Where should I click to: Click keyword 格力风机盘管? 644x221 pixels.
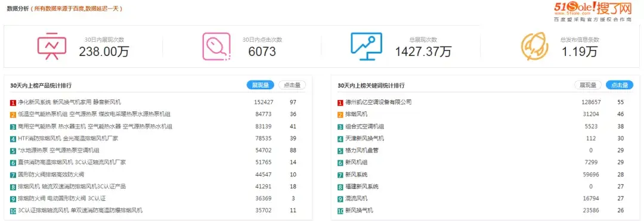(x=362, y=151)
